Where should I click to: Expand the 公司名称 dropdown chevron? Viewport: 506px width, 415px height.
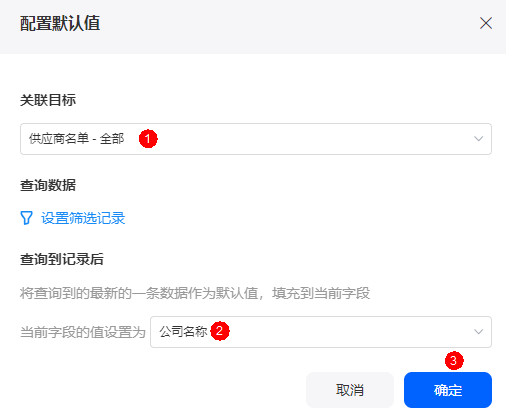(x=478, y=332)
